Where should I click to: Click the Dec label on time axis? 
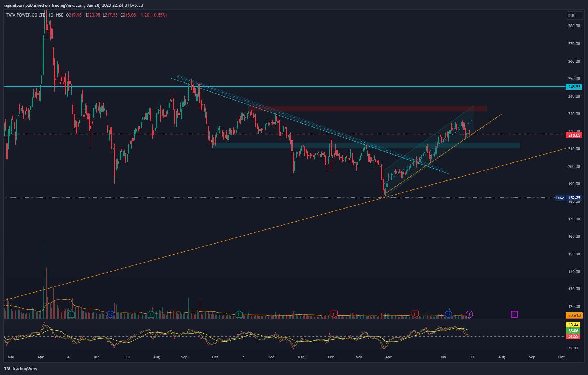click(x=271, y=357)
